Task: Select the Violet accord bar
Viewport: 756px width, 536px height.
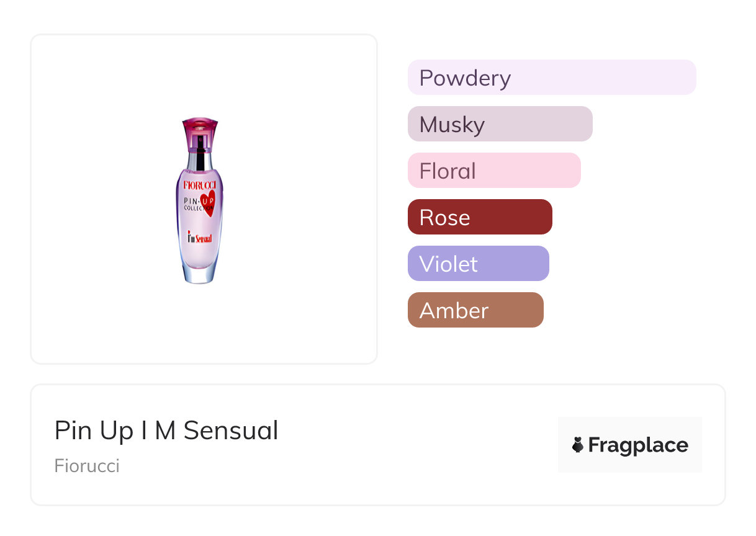Action: (478, 264)
